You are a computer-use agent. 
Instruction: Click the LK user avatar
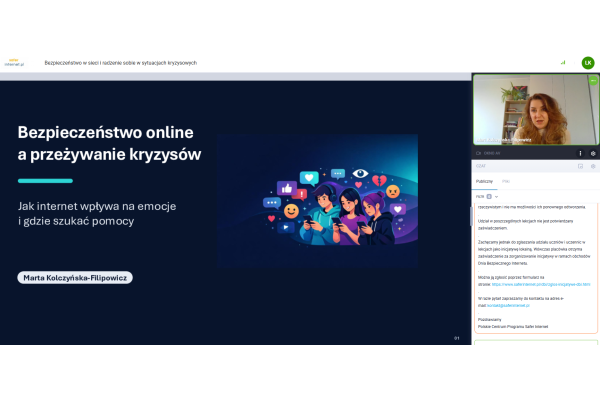pyautogui.click(x=588, y=62)
